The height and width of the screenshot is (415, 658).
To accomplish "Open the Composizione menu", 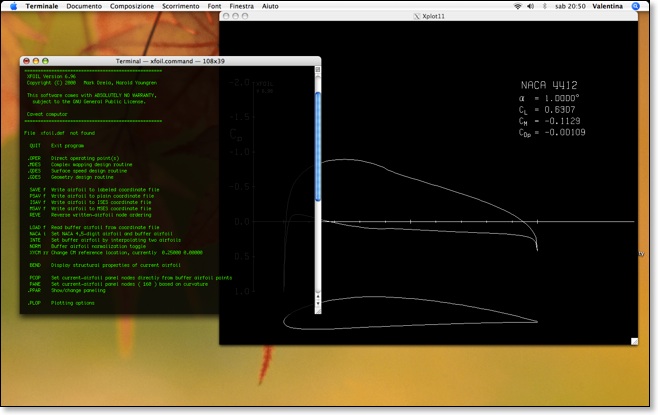I will point(132,6).
